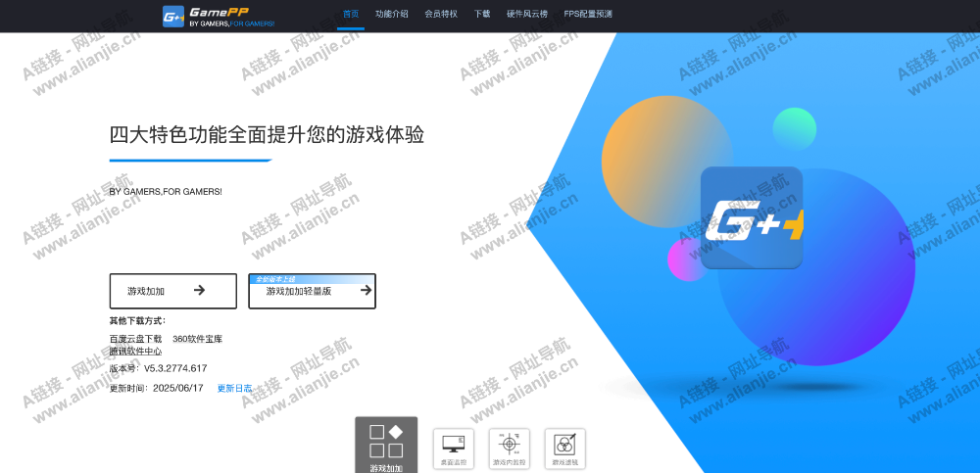The width and height of the screenshot is (980, 473).
Task: Go to the 会员特权 page
Action: [441, 14]
